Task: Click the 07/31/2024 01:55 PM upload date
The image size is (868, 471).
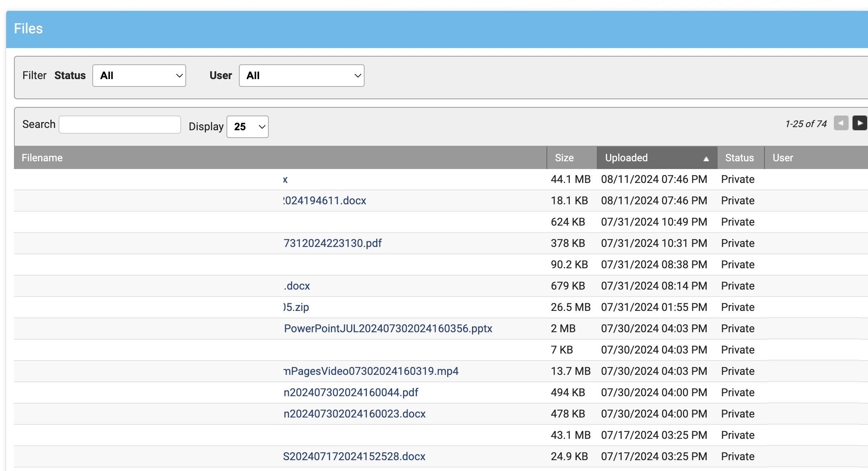Action: point(654,307)
